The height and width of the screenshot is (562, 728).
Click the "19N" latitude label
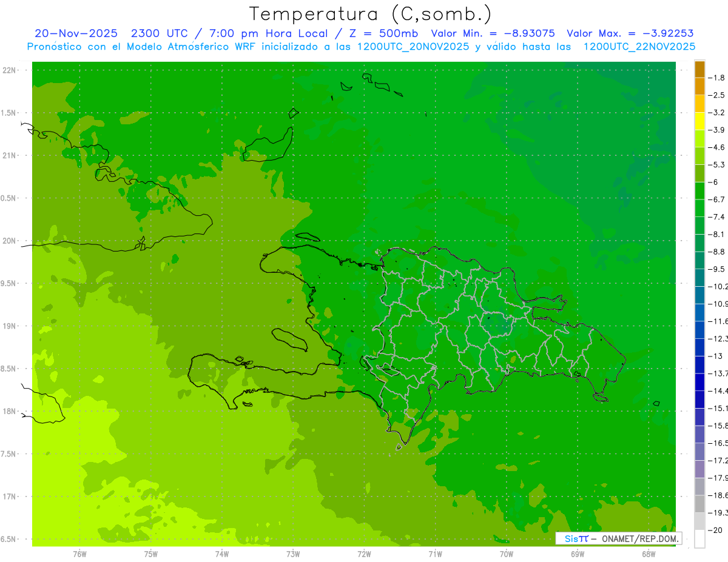(8, 326)
